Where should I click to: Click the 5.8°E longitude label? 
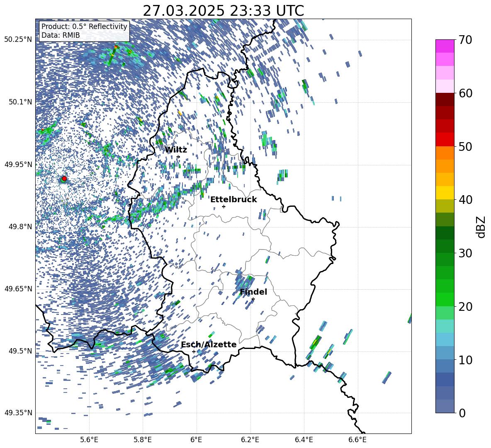(143, 440)
